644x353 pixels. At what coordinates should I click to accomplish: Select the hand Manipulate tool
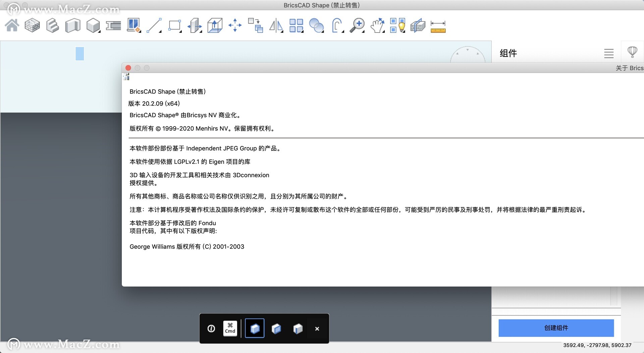(378, 26)
